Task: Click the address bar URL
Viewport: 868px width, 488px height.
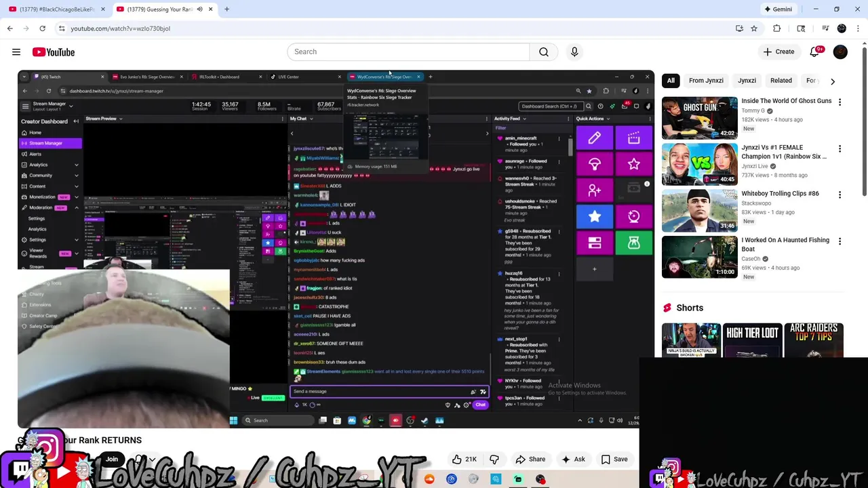Action: 120,28
